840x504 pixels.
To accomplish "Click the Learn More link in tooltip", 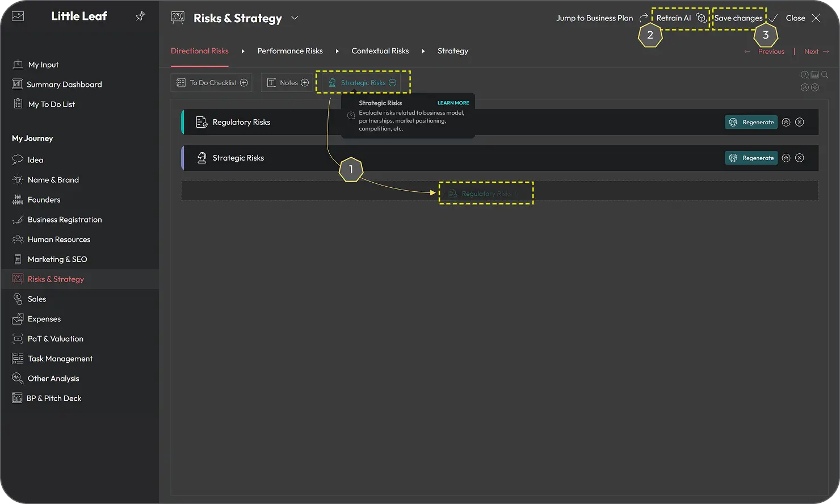I will point(453,103).
